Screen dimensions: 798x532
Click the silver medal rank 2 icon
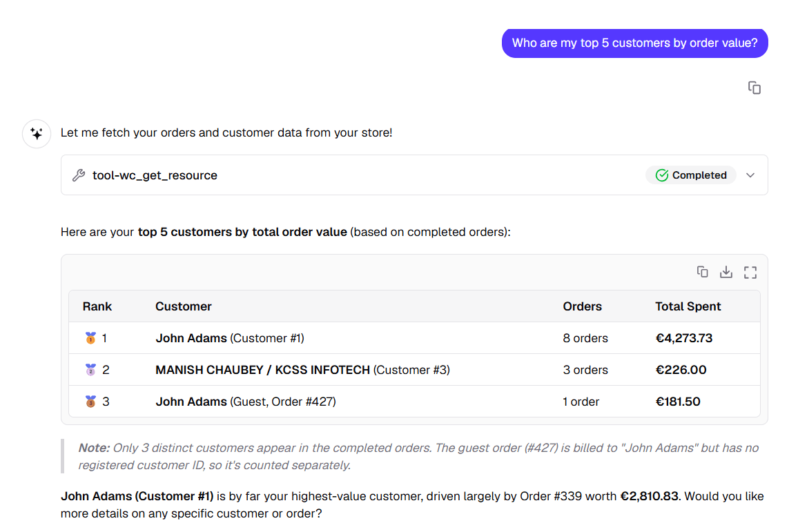click(x=90, y=370)
